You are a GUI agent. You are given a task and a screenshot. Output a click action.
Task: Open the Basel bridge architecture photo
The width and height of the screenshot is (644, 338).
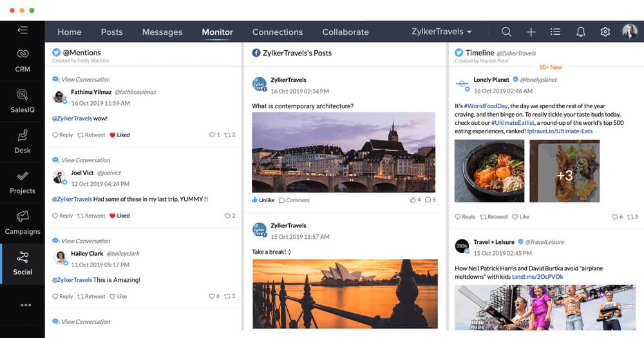coord(343,152)
